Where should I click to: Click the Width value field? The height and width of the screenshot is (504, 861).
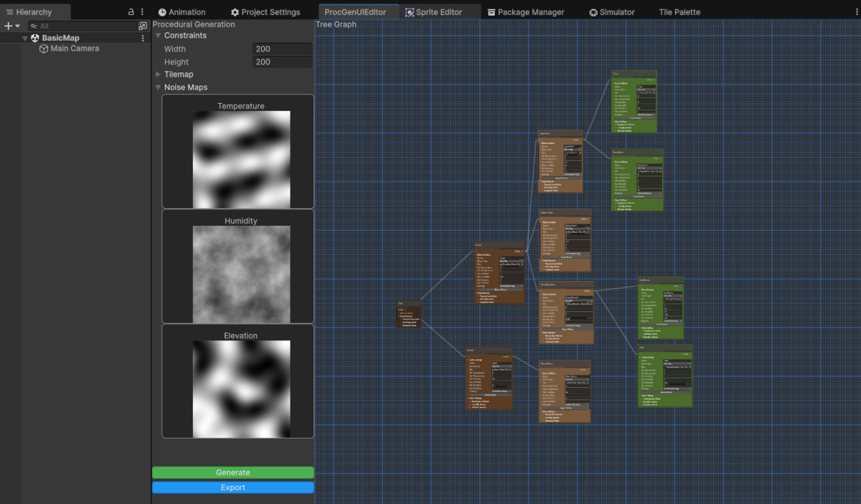(282, 49)
